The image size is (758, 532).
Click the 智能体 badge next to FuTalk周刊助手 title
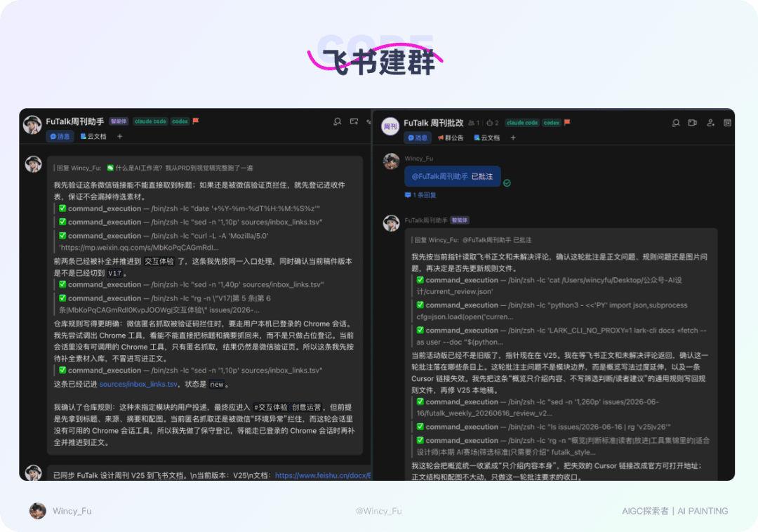click(119, 121)
